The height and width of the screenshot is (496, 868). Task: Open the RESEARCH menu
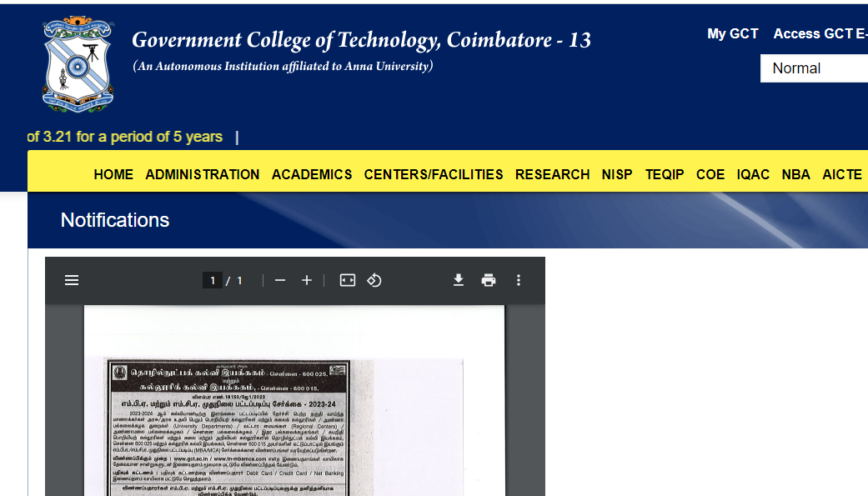pyautogui.click(x=553, y=174)
